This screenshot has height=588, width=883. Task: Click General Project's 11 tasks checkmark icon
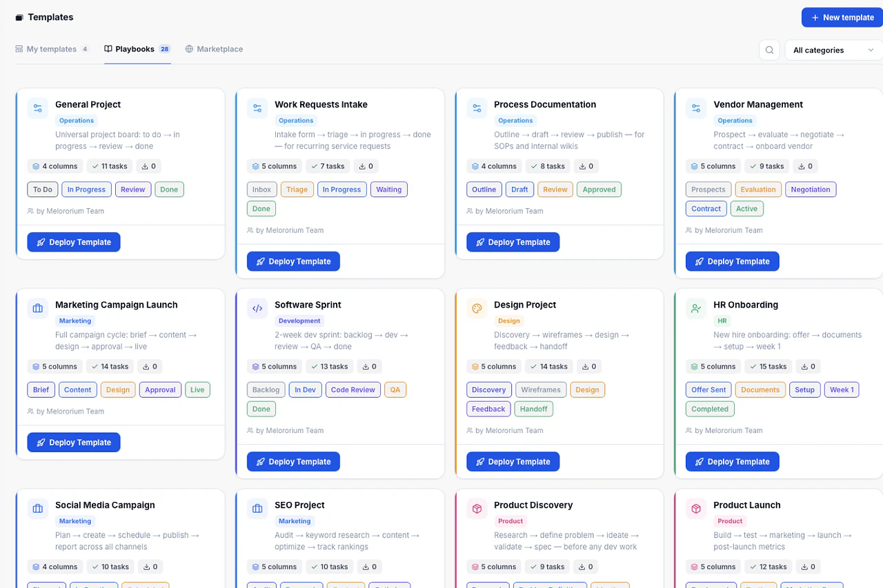(x=95, y=166)
